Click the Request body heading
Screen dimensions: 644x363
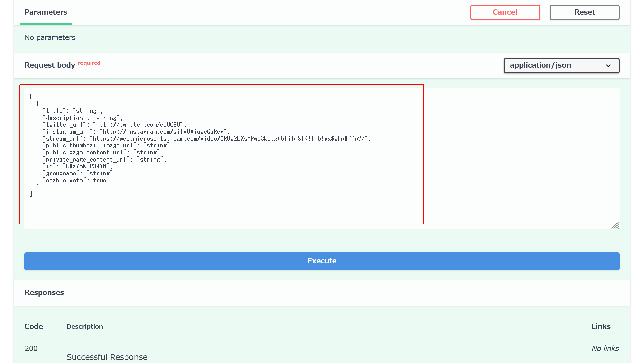(50, 65)
